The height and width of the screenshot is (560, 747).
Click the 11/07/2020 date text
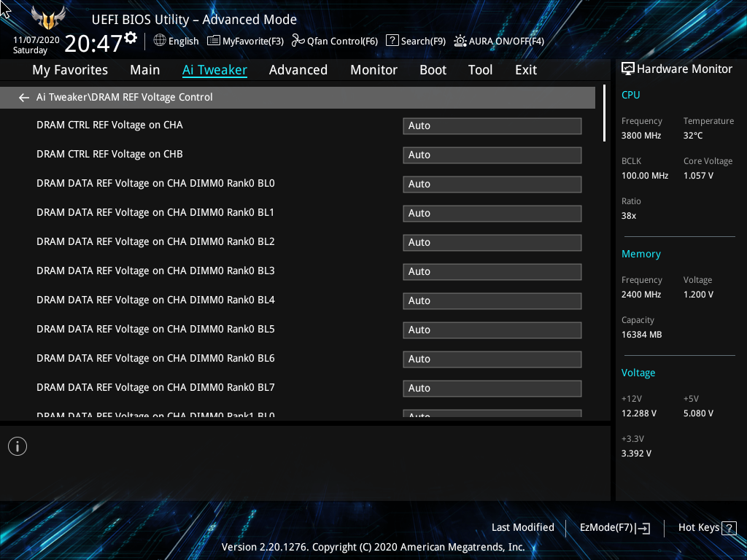tap(36, 40)
